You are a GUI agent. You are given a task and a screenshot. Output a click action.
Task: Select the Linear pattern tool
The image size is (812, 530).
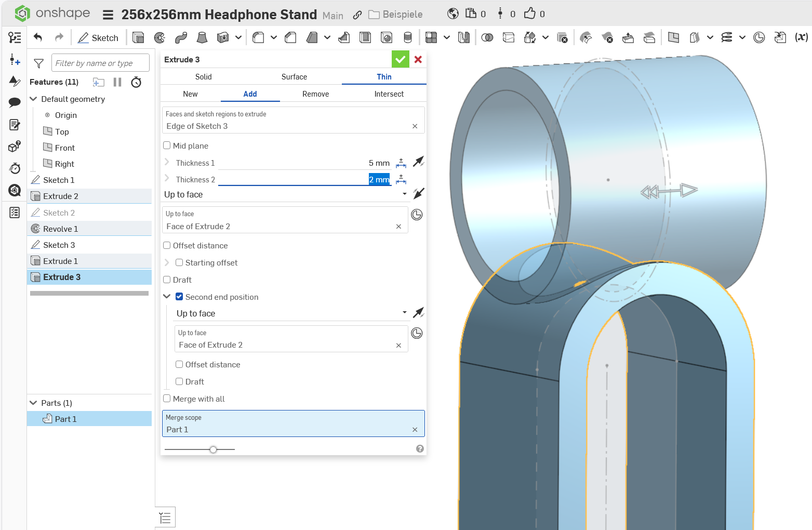431,37
